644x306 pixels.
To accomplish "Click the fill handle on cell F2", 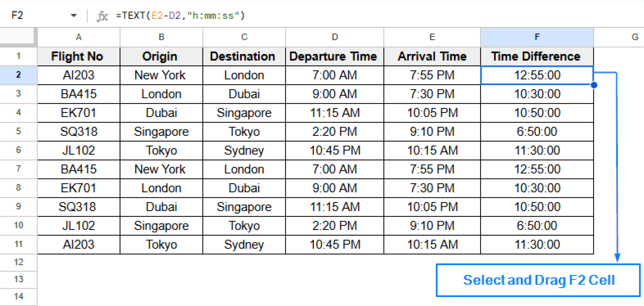I will (x=594, y=85).
